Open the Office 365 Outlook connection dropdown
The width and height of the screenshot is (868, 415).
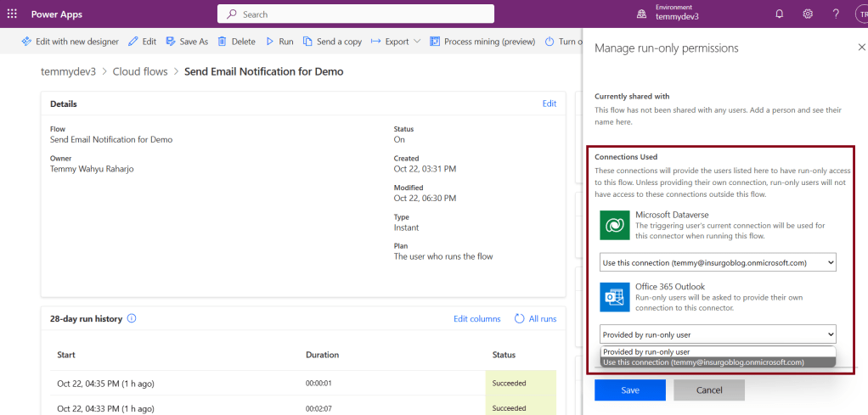718,334
